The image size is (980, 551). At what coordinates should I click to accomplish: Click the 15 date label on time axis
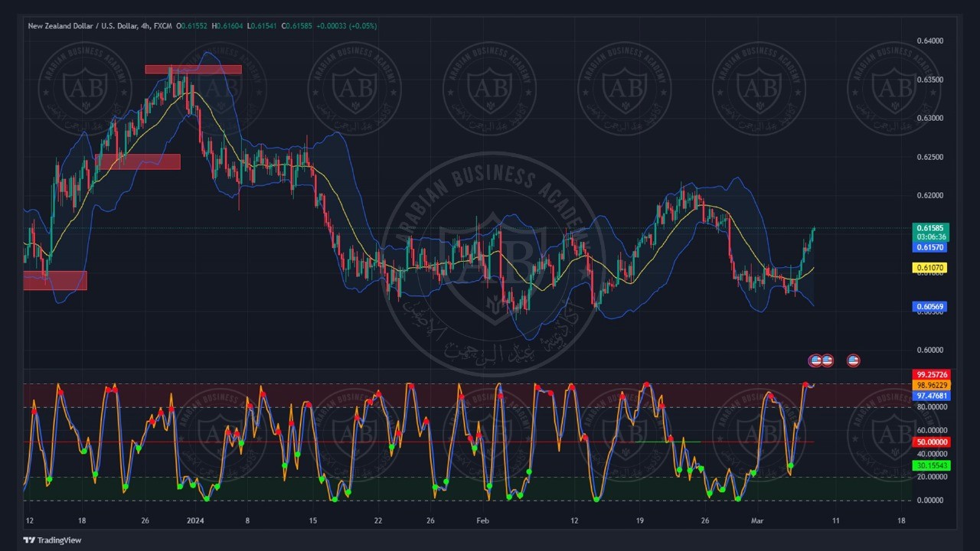point(313,521)
